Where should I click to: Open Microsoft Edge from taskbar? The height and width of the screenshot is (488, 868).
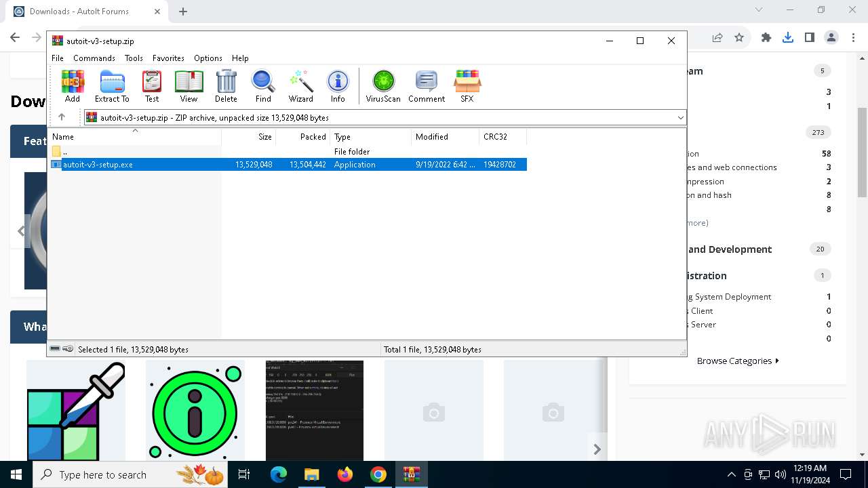279,474
